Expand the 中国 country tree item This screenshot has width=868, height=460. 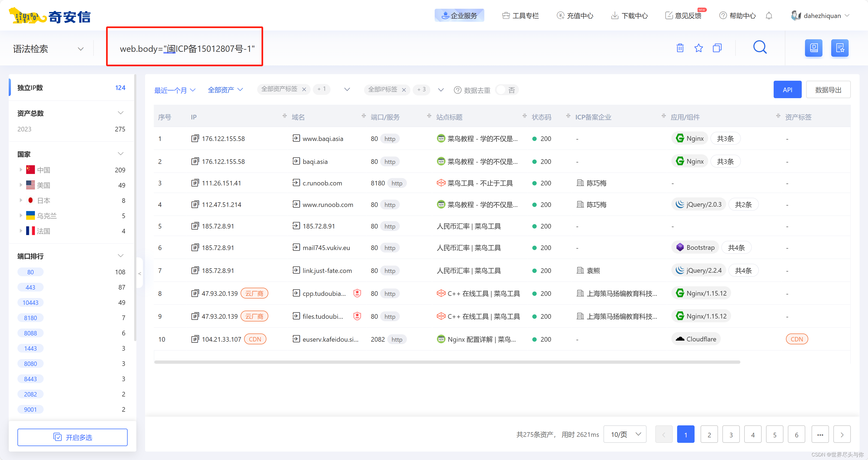21,170
